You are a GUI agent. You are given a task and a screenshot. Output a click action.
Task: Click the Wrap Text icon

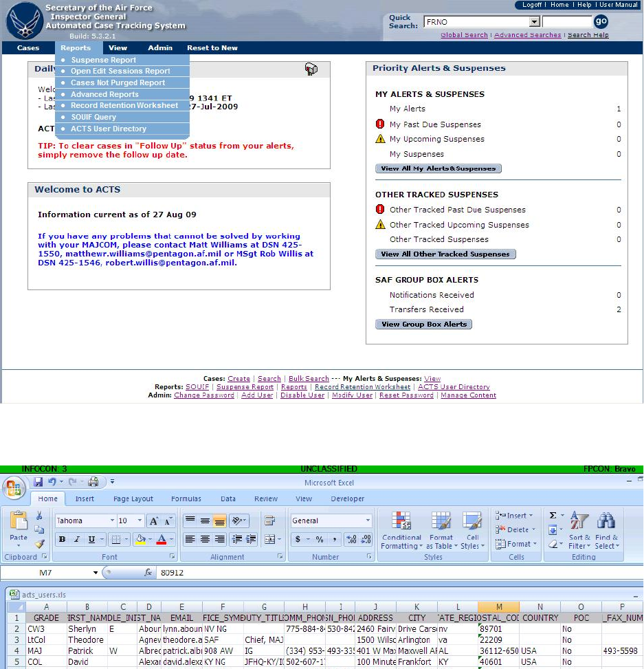[x=269, y=520]
